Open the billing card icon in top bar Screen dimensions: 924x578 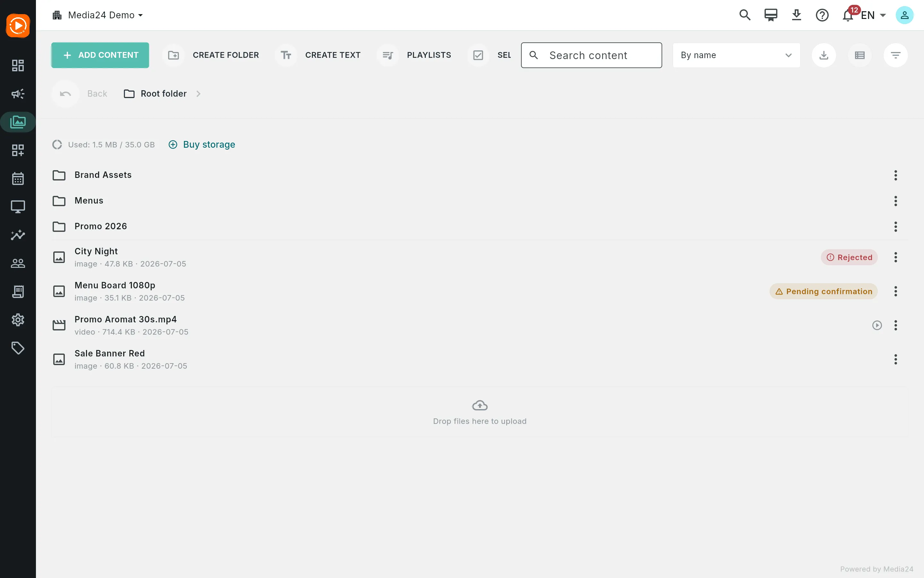(x=771, y=15)
